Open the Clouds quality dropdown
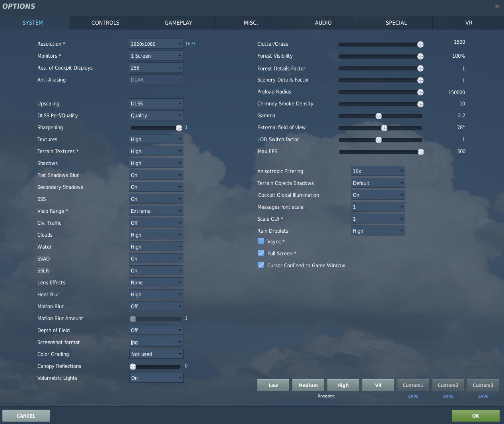Screen dimensions: 504x424 click(156, 235)
